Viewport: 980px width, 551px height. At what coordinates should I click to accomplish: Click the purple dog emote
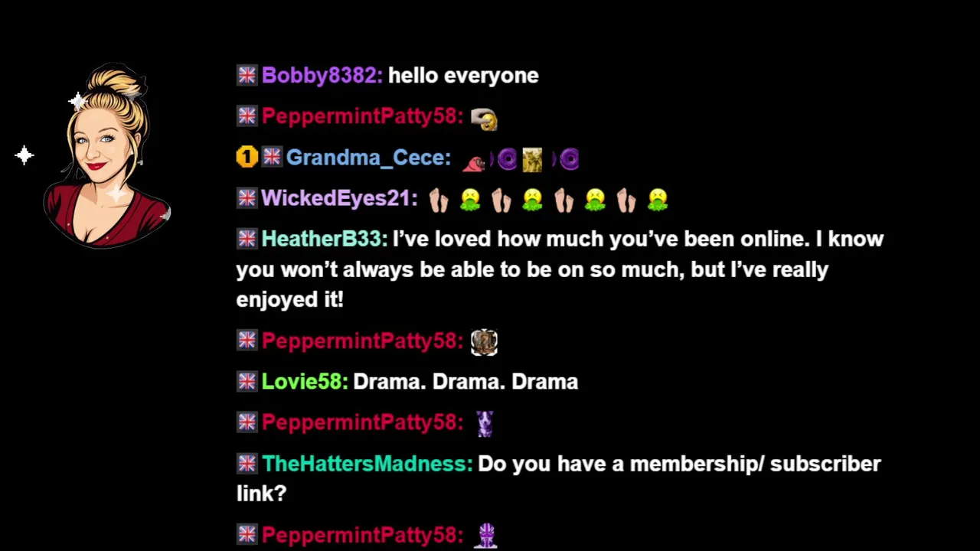pyautogui.click(x=485, y=423)
